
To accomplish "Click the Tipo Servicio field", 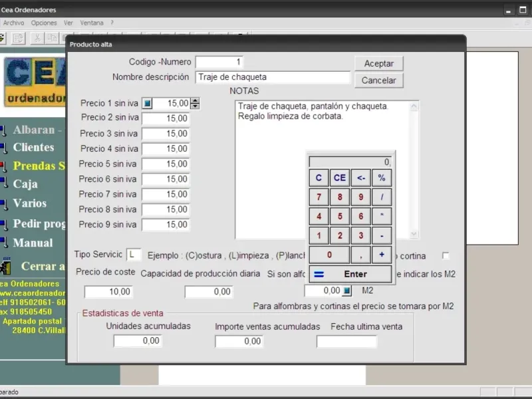I will click(x=134, y=255).
